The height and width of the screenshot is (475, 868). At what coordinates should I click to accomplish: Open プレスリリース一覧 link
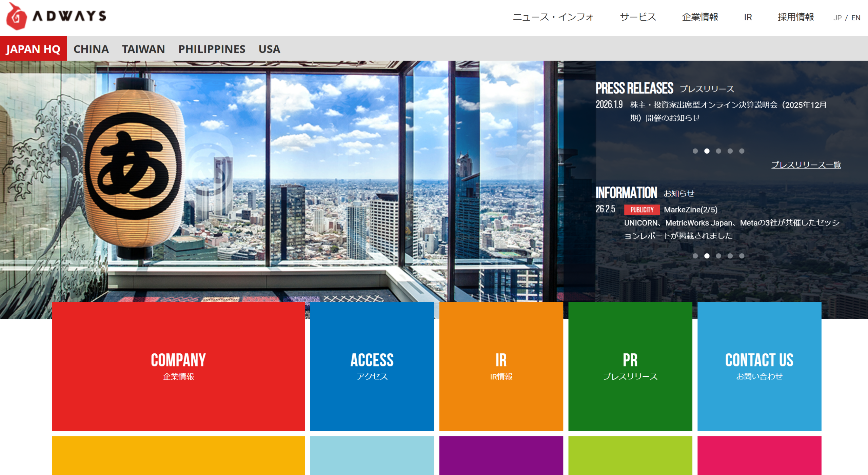[806, 165]
